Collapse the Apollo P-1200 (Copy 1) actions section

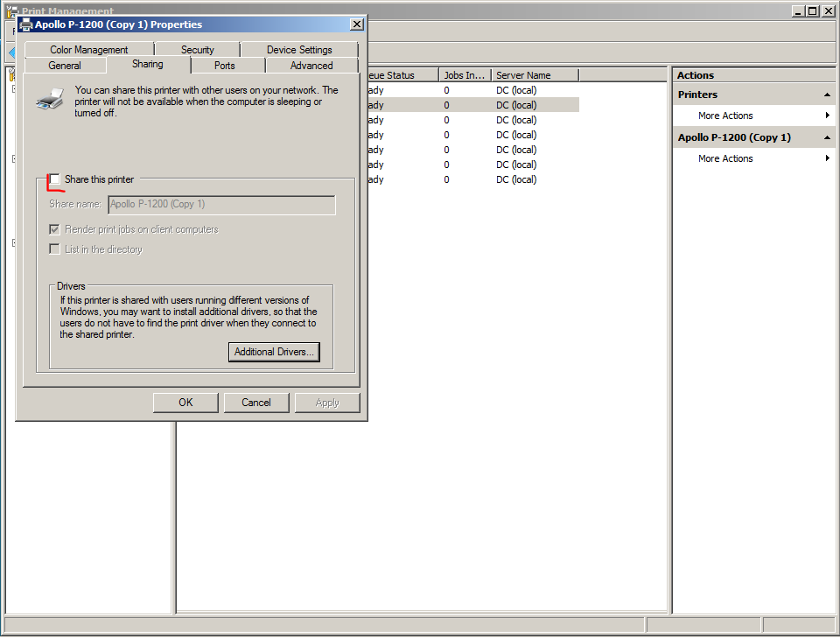(x=827, y=137)
